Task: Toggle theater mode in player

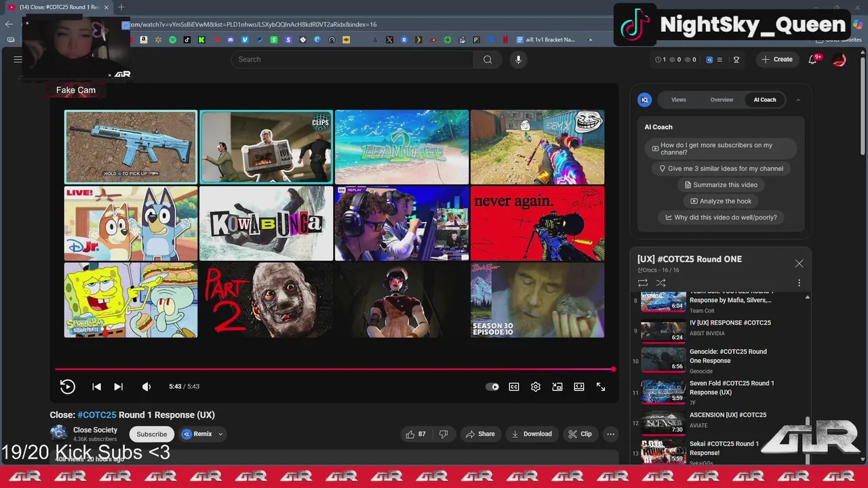Action: (x=579, y=387)
